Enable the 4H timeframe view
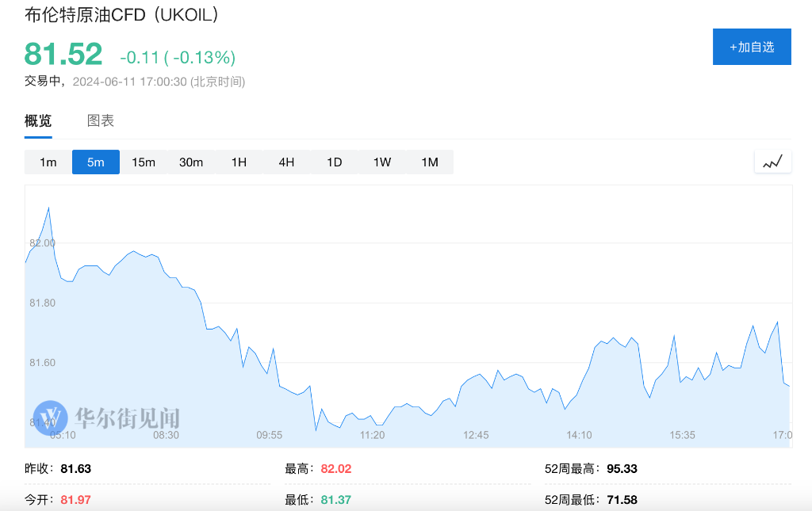Screen dimensions: 812x511 coord(286,162)
